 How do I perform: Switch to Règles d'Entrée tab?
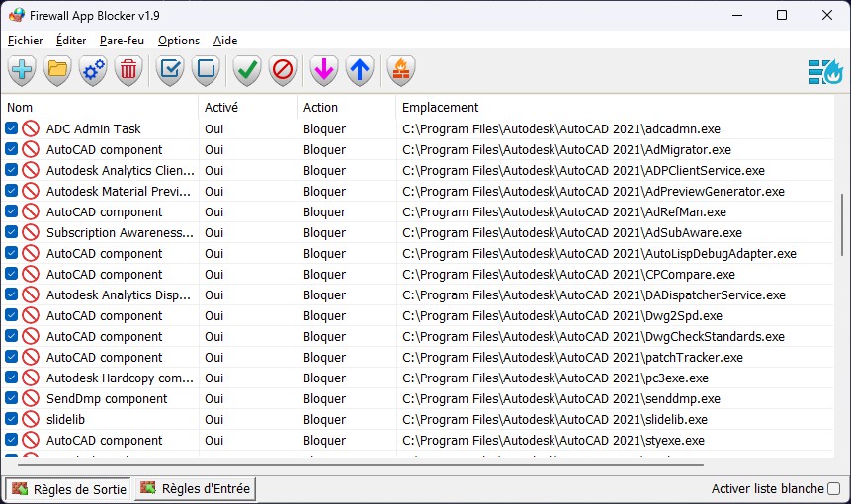[x=195, y=489]
